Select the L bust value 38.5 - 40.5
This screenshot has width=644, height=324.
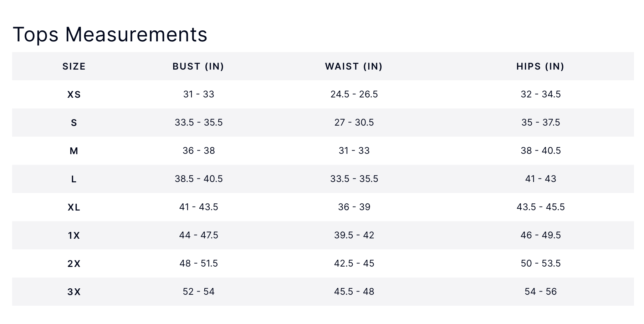[199, 179]
